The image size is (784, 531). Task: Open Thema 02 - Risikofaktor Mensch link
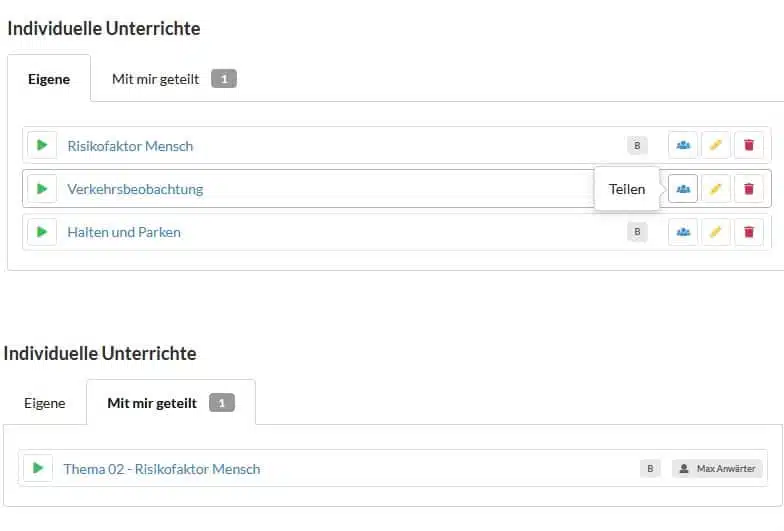(x=161, y=469)
